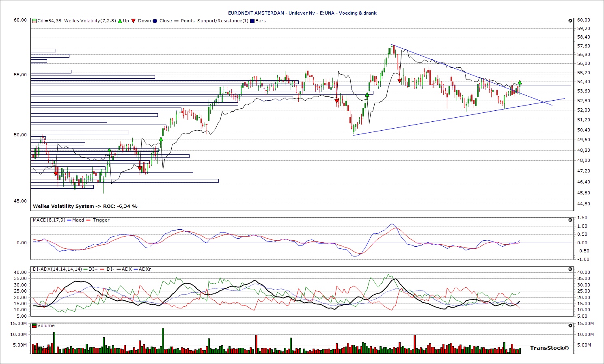Click the Cdl candlestick legend icon
604x364 pixels.
[35, 21]
